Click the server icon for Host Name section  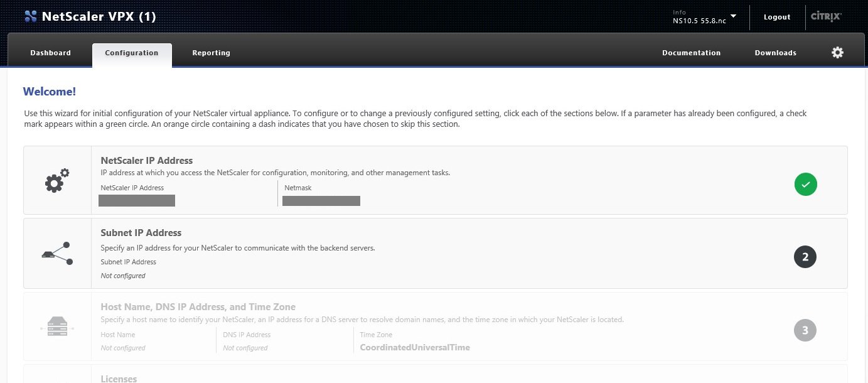57,328
